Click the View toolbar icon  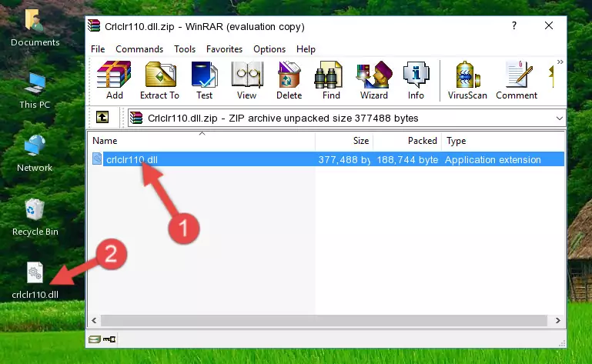click(247, 81)
